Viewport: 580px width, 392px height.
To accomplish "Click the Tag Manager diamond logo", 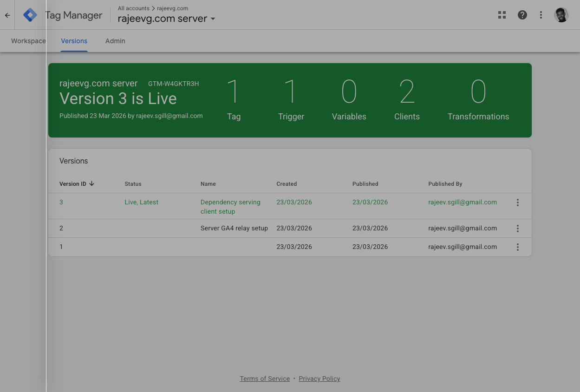I will click(30, 14).
